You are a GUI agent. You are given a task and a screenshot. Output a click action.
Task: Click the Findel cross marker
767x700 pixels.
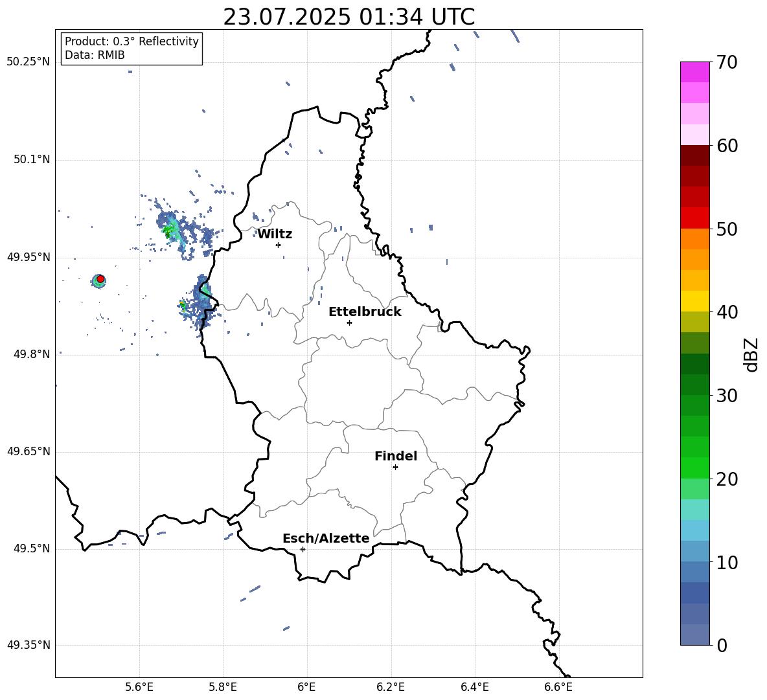(x=395, y=468)
